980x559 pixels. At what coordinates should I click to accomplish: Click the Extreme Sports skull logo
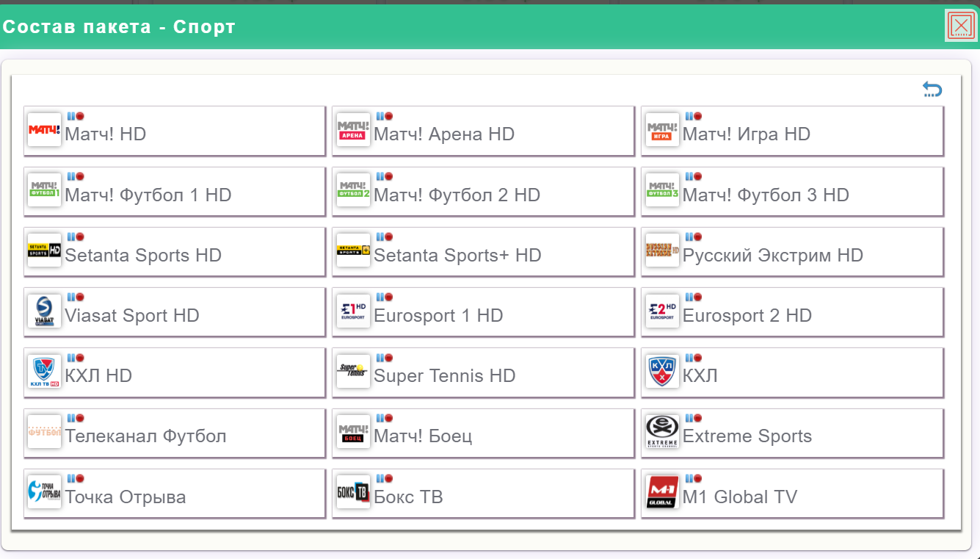click(662, 432)
